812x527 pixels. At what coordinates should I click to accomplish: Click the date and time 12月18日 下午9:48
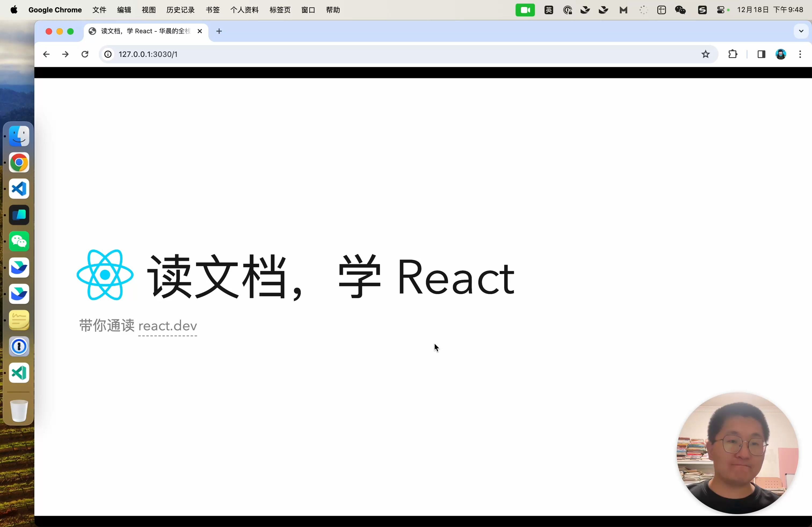(770, 10)
